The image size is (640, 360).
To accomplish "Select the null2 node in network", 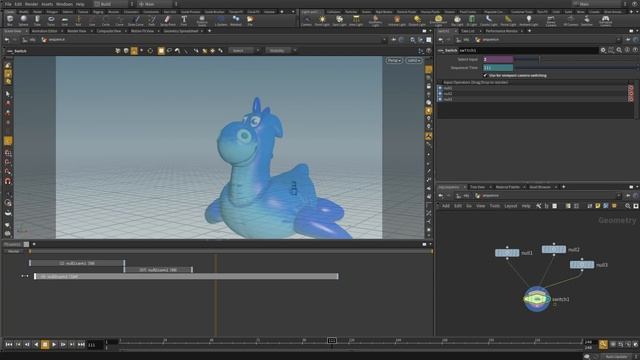I will click(x=553, y=249).
